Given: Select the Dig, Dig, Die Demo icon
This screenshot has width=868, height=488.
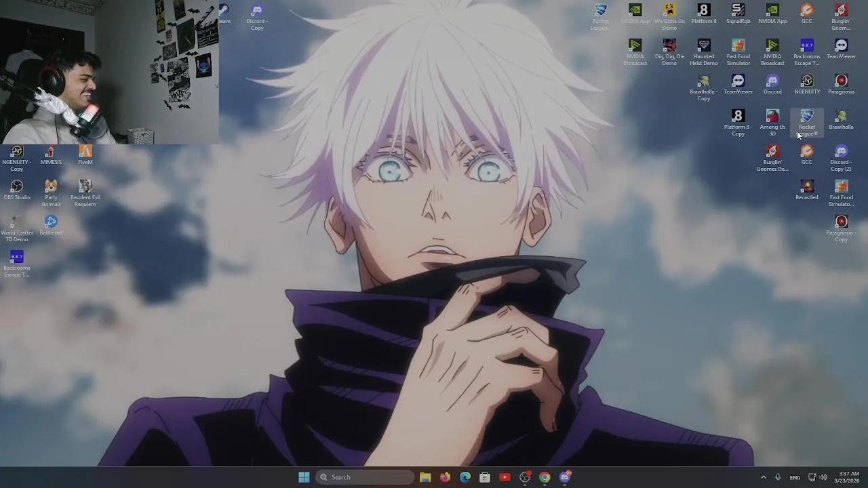Looking at the screenshot, I should click(669, 52).
